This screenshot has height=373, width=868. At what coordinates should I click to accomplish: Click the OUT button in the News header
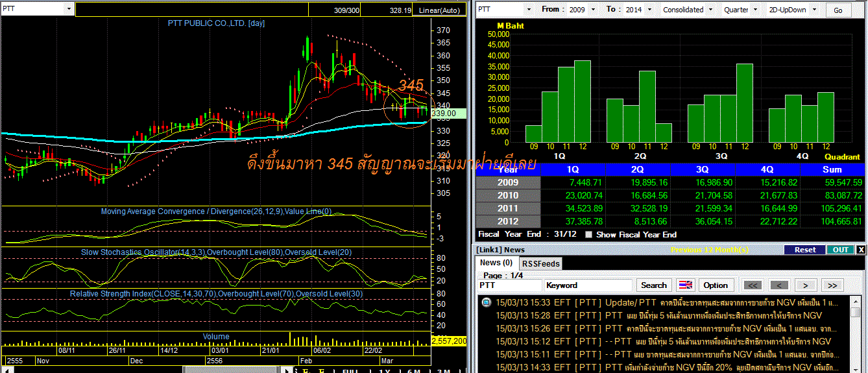840,250
